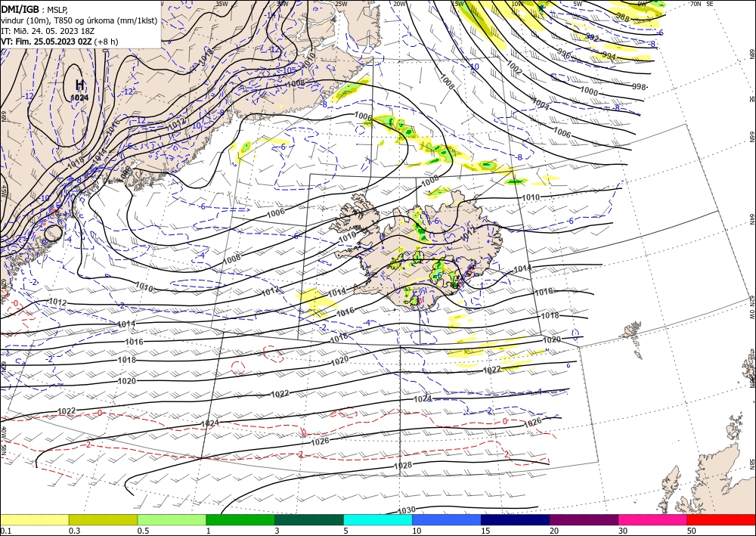Click the 'vindur (10m), T850 og úrkoma' line

(79, 20)
